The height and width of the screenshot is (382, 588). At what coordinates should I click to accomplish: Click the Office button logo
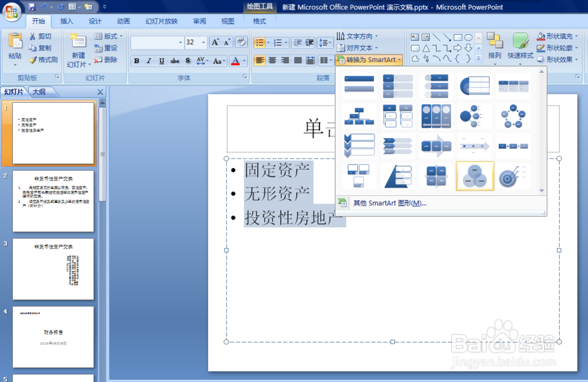click(12, 12)
